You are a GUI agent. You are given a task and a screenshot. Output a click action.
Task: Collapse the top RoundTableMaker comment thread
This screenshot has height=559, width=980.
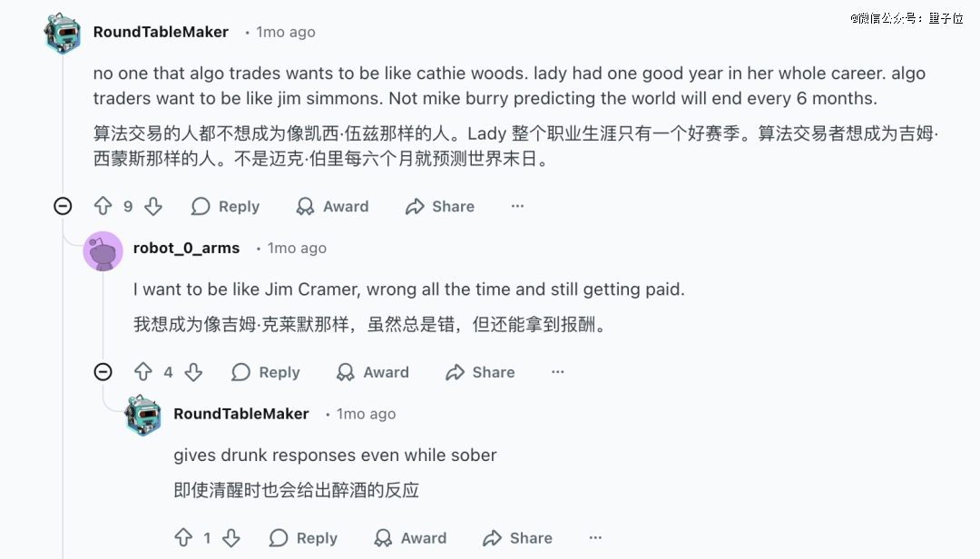(63, 207)
